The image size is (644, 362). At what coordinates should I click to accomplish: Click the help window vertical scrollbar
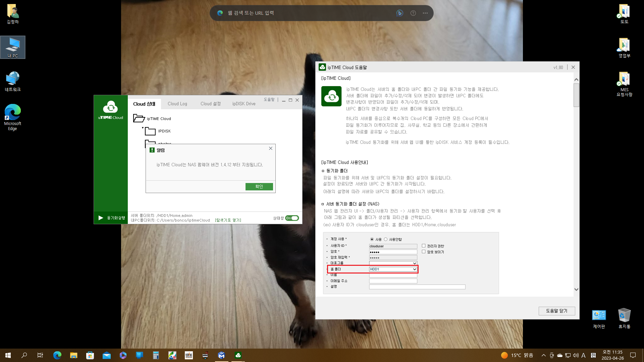tap(576, 184)
